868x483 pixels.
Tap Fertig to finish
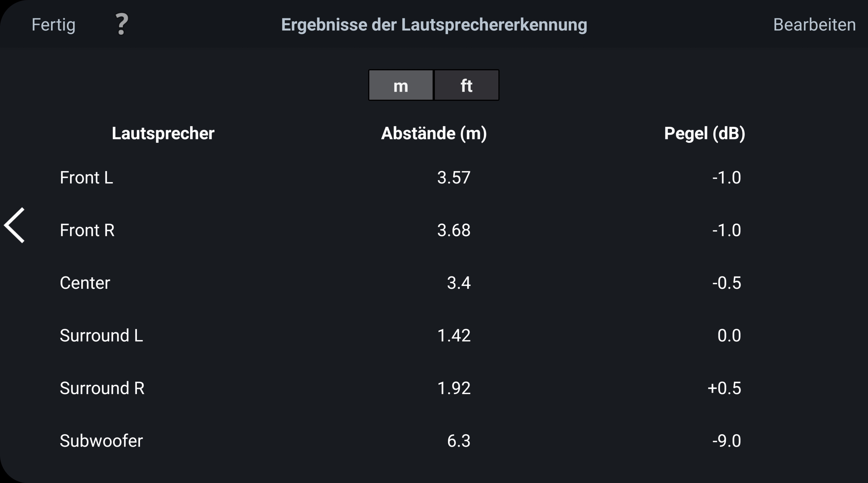tap(53, 25)
